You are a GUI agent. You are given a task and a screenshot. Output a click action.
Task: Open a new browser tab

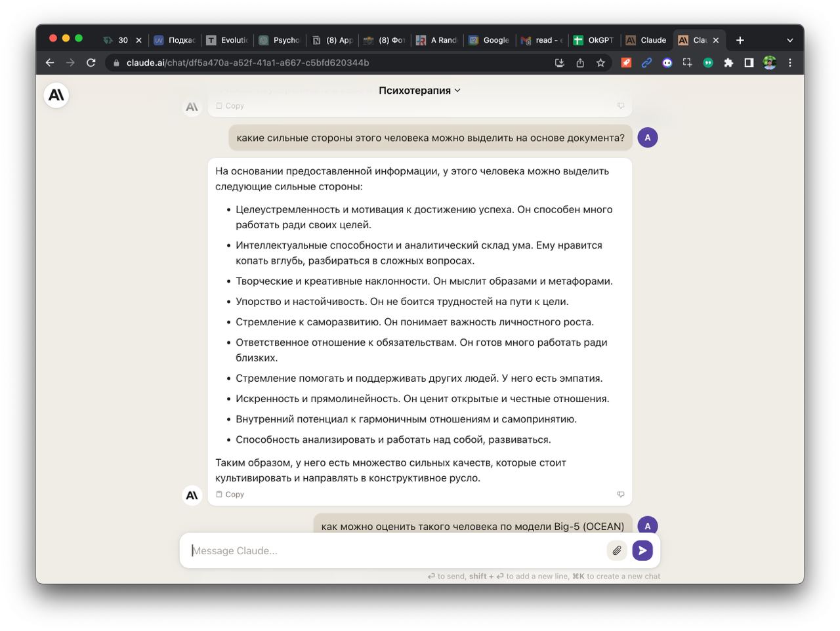pos(740,40)
